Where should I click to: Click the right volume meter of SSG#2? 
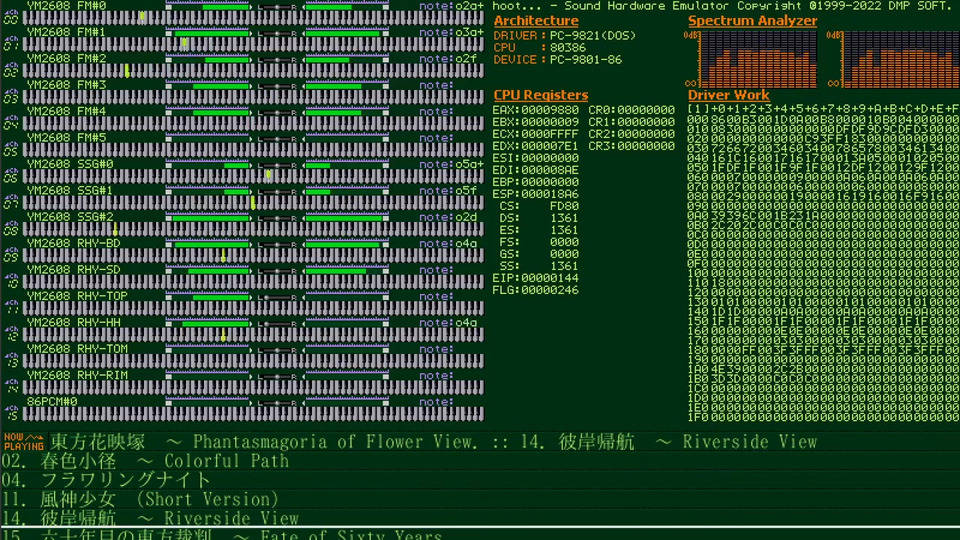pos(347,218)
